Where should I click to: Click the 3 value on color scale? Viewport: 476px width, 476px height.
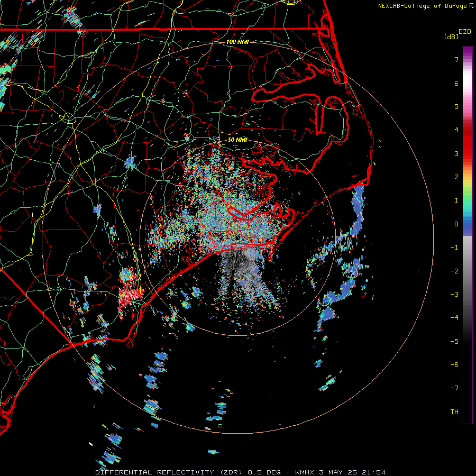point(456,153)
